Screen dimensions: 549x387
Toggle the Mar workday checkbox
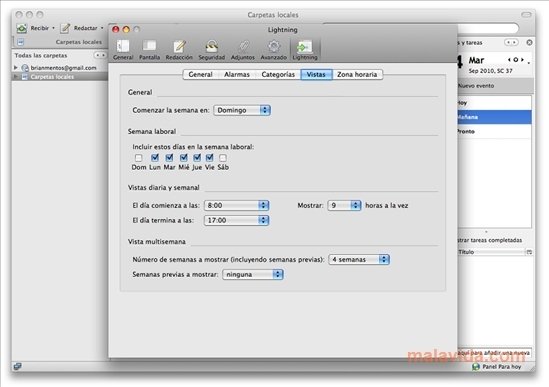click(x=169, y=158)
